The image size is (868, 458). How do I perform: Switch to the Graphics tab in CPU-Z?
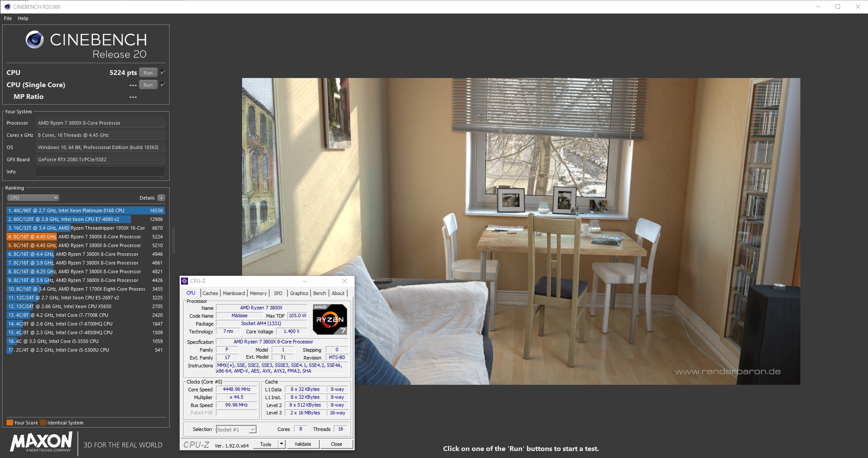pyautogui.click(x=299, y=293)
